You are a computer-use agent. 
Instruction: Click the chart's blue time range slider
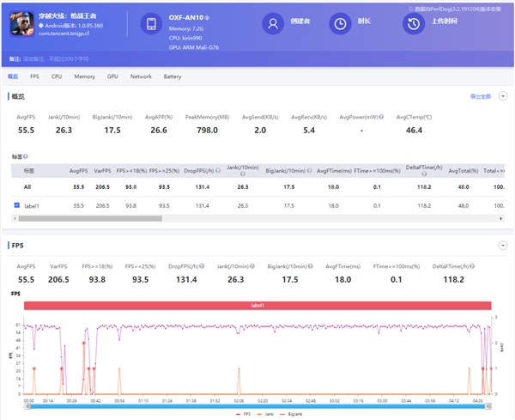[x=257, y=406]
